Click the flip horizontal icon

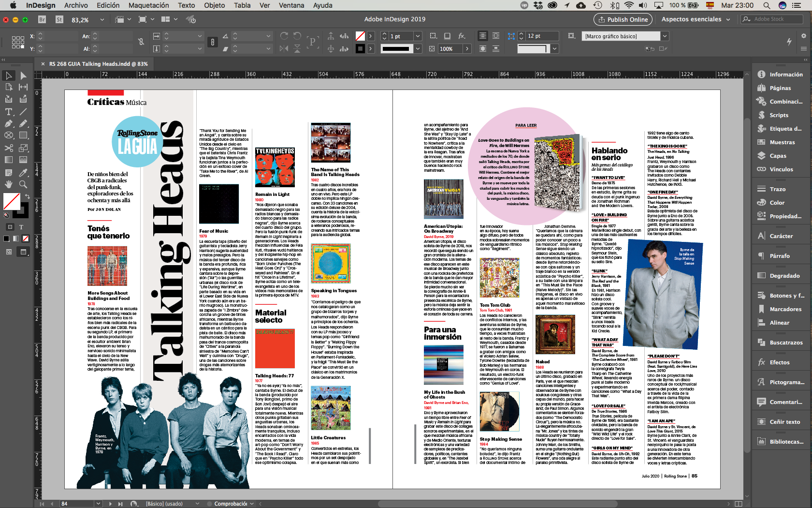(284, 48)
